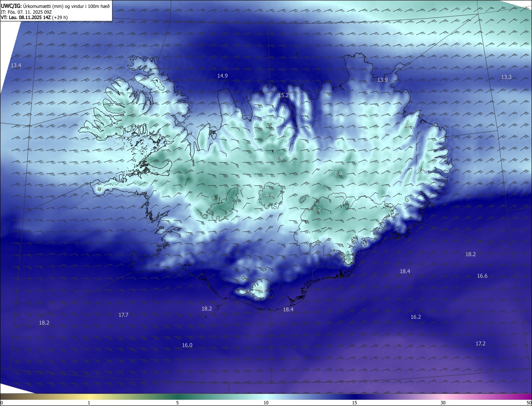
Task: Click the 4.7 value label
Action: [216, 198]
